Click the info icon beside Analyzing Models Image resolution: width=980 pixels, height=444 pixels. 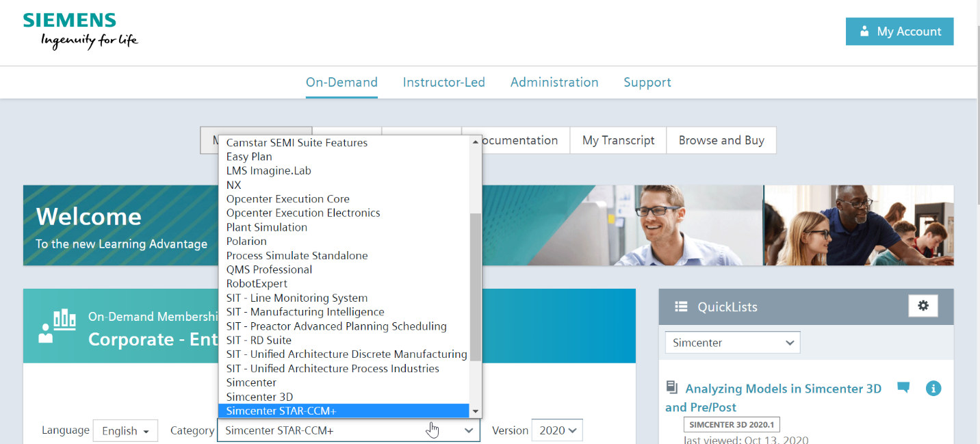pos(933,389)
